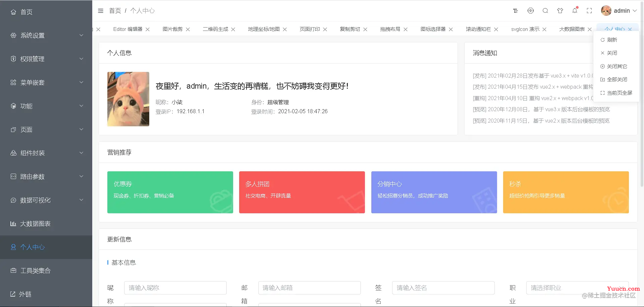This screenshot has width=644, height=307.
Task: Close the 二维码生成 tab
Action: click(x=233, y=30)
